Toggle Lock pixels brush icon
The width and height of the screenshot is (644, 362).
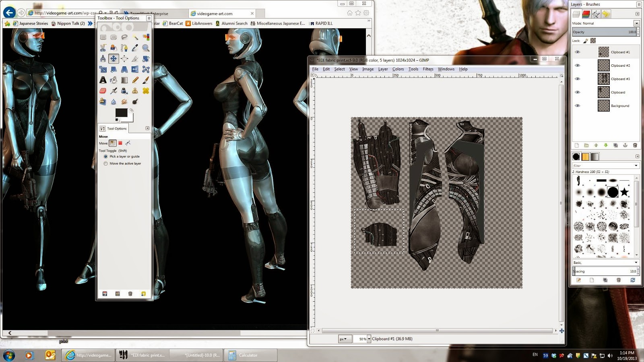(586, 41)
